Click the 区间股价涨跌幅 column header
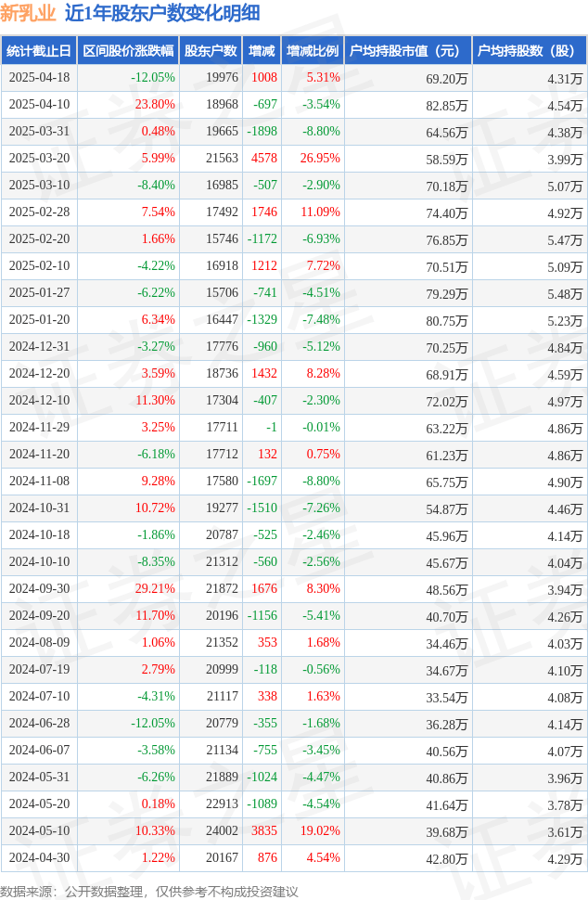This screenshot has width=588, height=900. [127, 51]
